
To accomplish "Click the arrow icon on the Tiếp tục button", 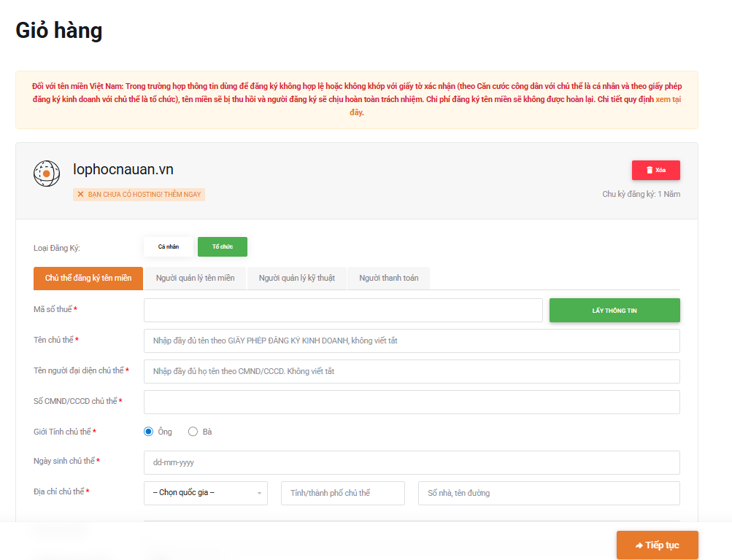I will [x=639, y=545].
